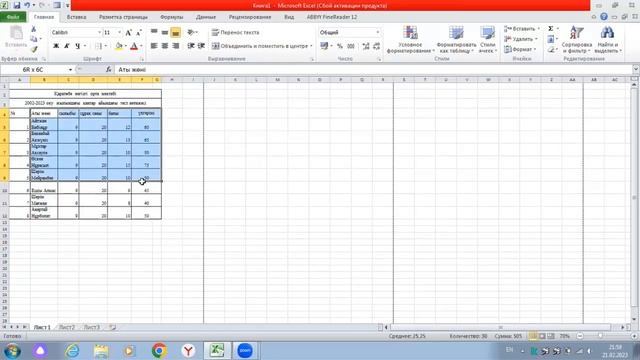Image resolution: width=640 pixels, height=360 pixels.
Task: Center text horizontally in the cells
Action: (164, 46)
